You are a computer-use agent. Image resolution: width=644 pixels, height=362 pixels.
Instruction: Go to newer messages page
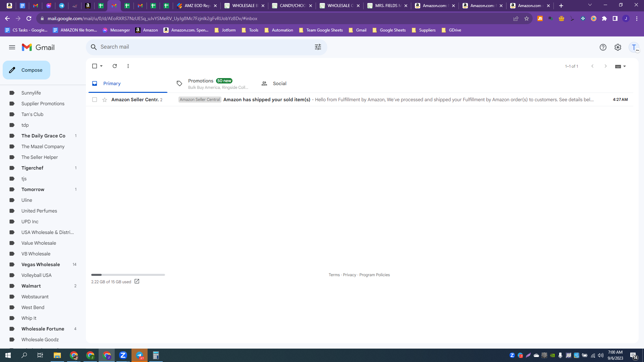[x=592, y=66]
